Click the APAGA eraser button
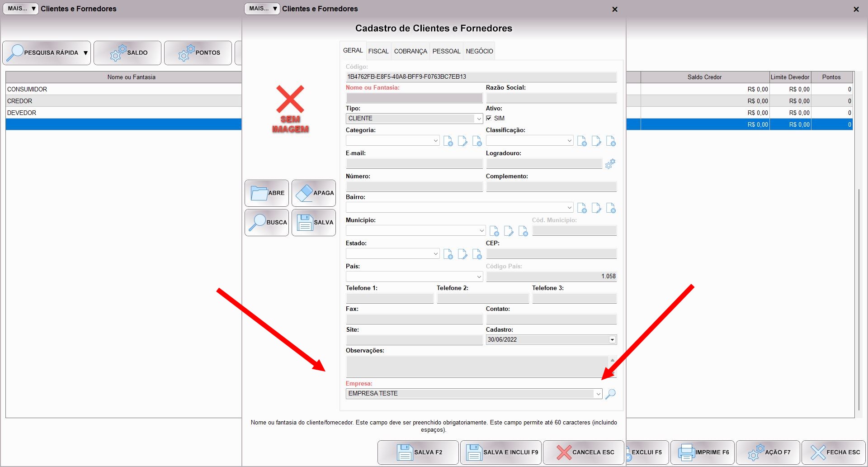This screenshot has height=467, width=868. (314, 193)
